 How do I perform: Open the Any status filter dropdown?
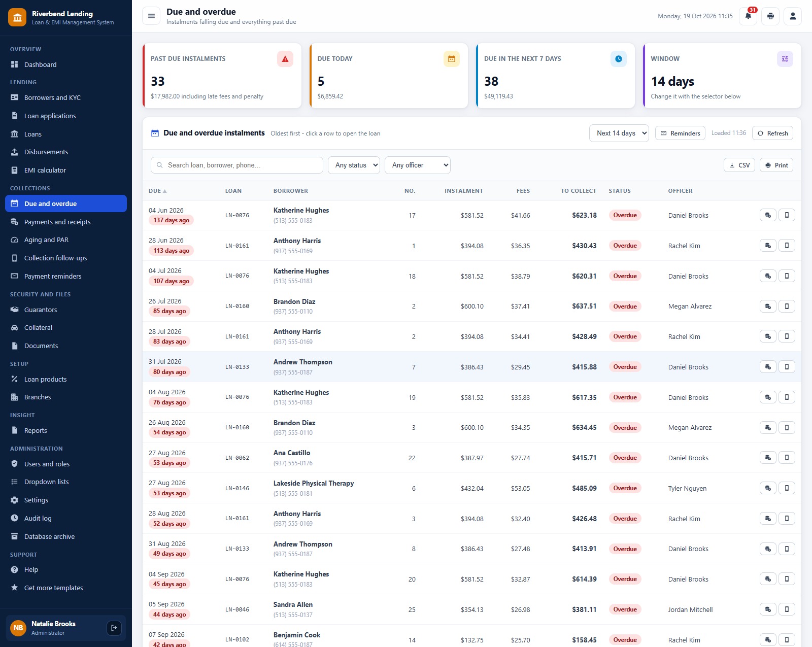coord(354,165)
